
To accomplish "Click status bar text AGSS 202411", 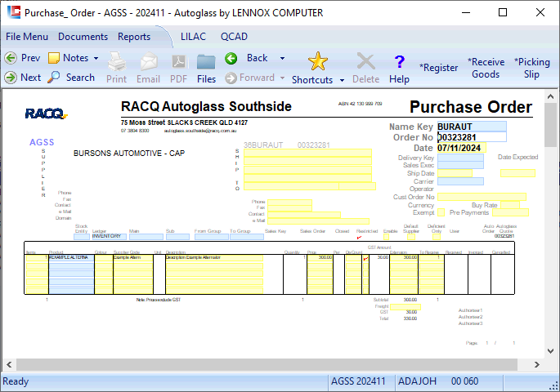I will coord(358,381).
